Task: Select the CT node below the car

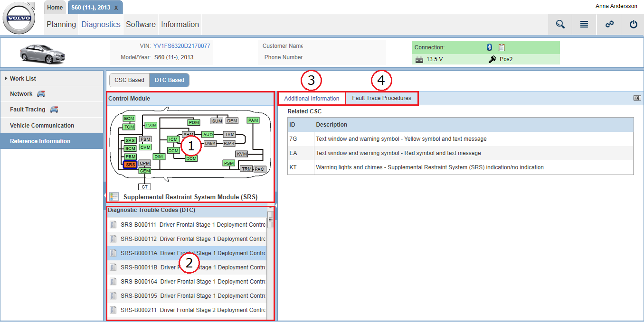Action: tap(144, 187)
